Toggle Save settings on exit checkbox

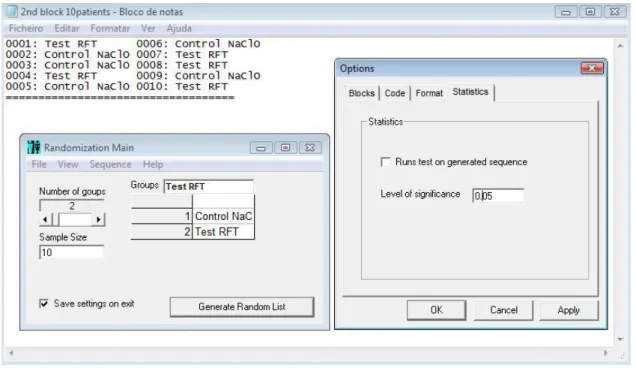pos(44,303)
